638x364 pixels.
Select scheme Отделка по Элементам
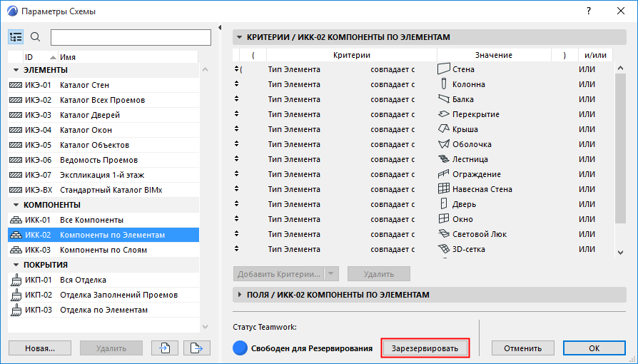103,310
